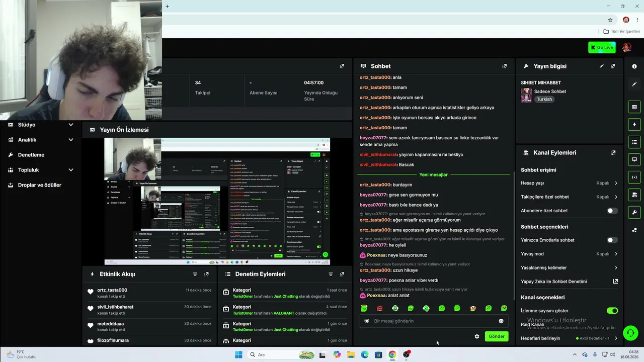644x362 pixels.
Task: Open Takipçilere özel sohbet options arrow
Action: click(x=616, y=197)
